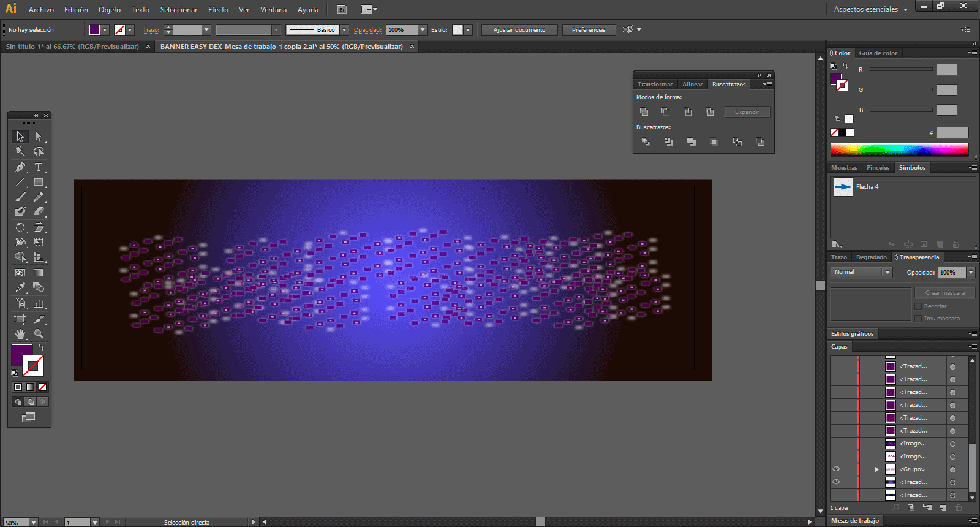Viewport: 980px width, 527px height.
Task: Open the blending mode Normal dropdown
Action: point(862,272)
